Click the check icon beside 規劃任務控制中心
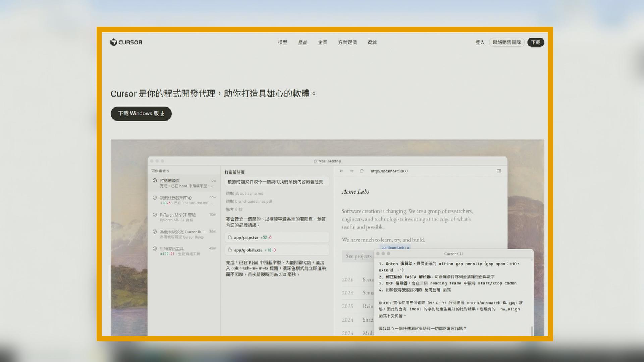The image size is (644, 362). 155,197
